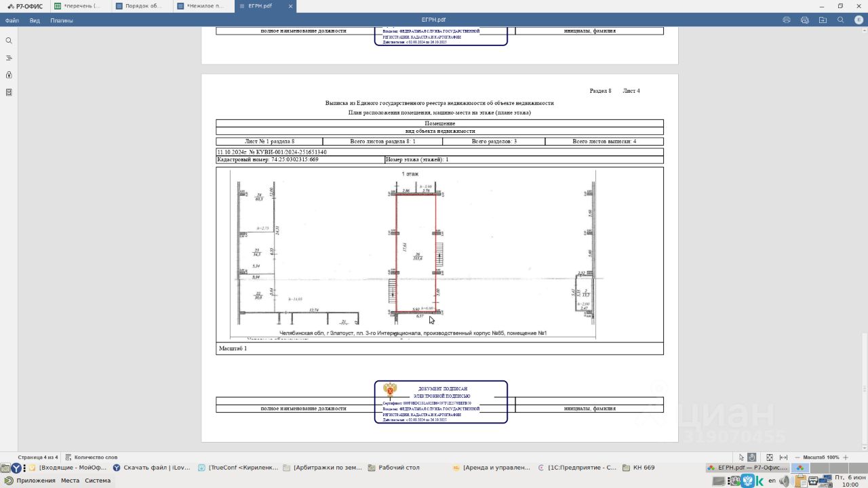Click the clipboard manager tray icon
Image resolution: width=868 pixels, height=488 pixels.
click(x=802, y=481)
